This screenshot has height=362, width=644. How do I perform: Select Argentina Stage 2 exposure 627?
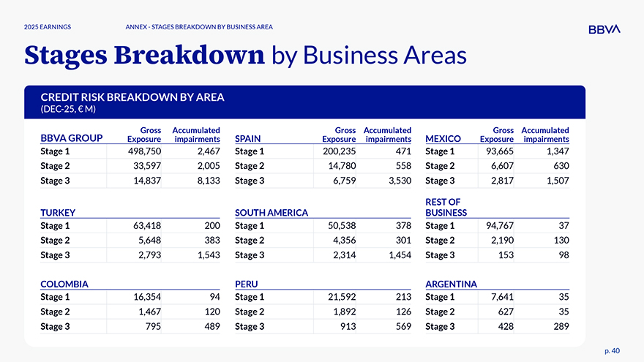click(x=506, y=312)
